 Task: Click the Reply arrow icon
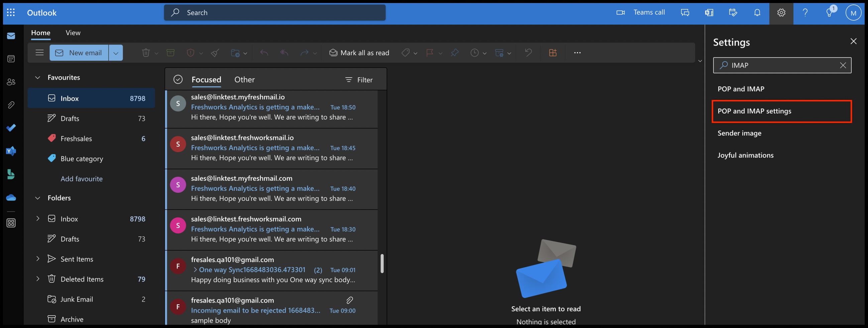point(264,53)
